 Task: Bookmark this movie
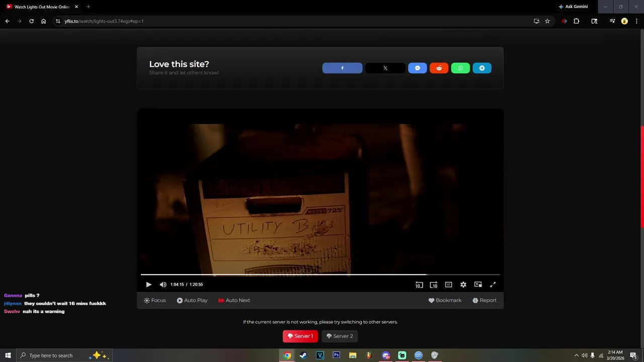coord(445,300)
